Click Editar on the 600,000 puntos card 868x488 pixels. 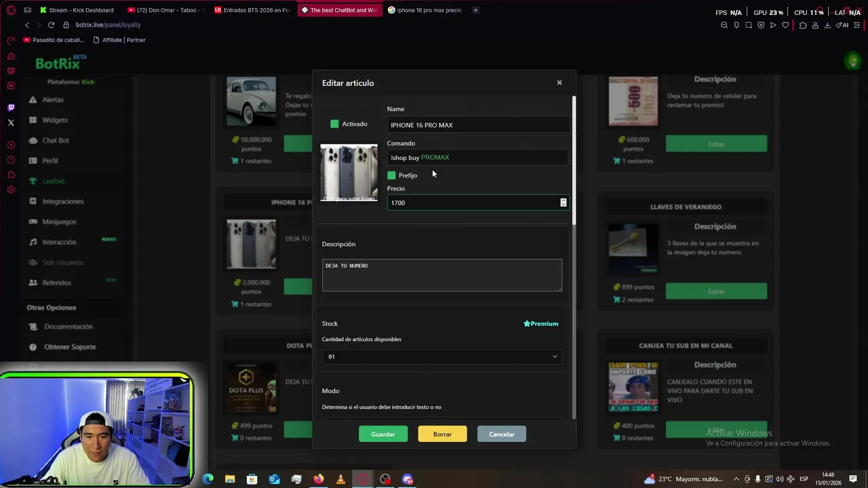[x=716, y=144]
